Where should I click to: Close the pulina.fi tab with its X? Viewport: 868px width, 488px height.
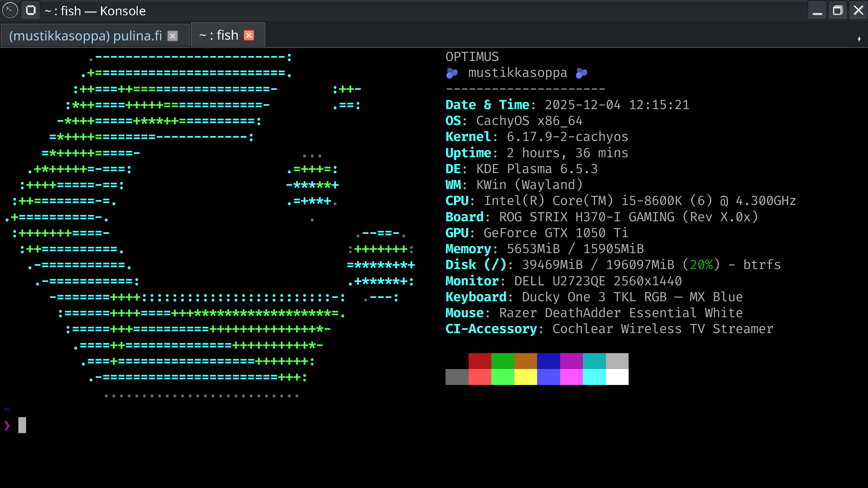coord(173,36)
